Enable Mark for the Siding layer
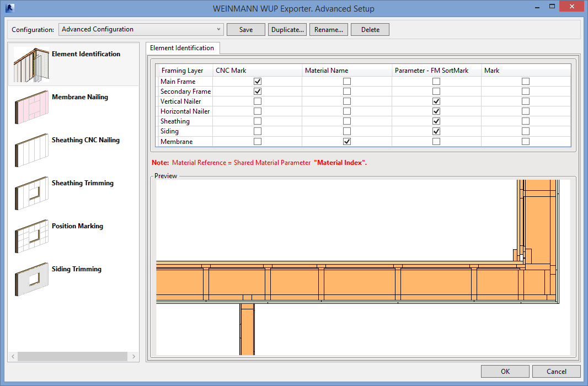 tap(525, 131)
